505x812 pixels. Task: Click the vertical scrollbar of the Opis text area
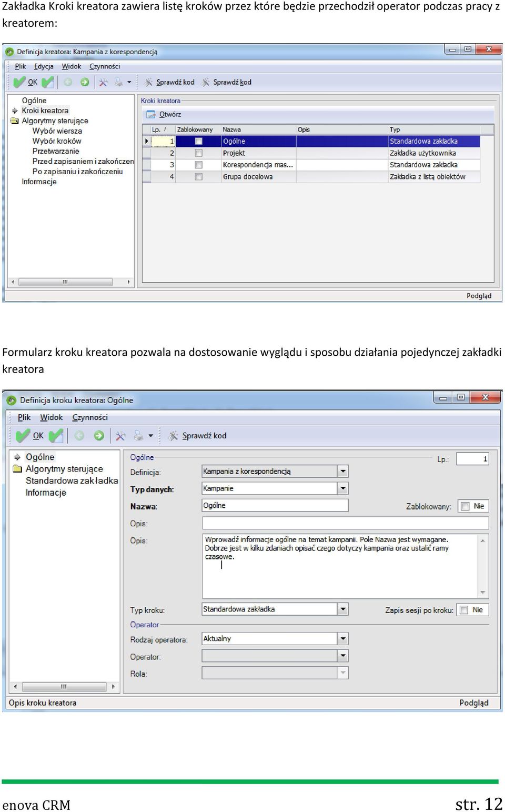(482, 566)
